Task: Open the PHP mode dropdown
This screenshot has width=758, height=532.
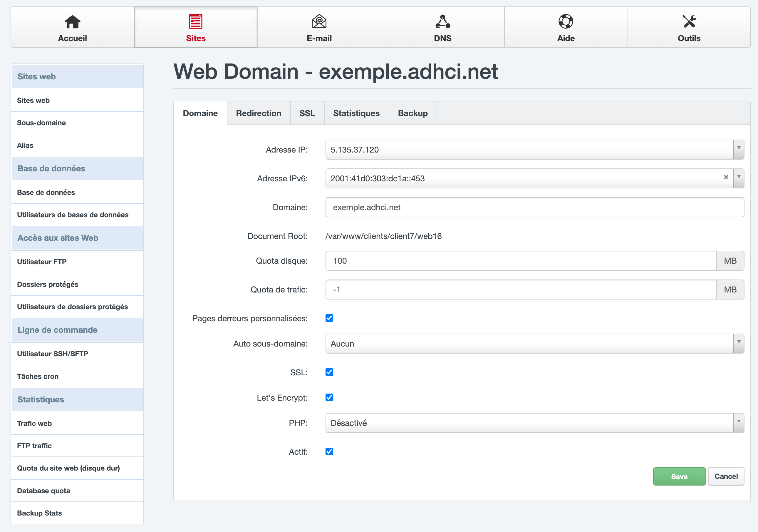Action: click(x=739, y=423)
